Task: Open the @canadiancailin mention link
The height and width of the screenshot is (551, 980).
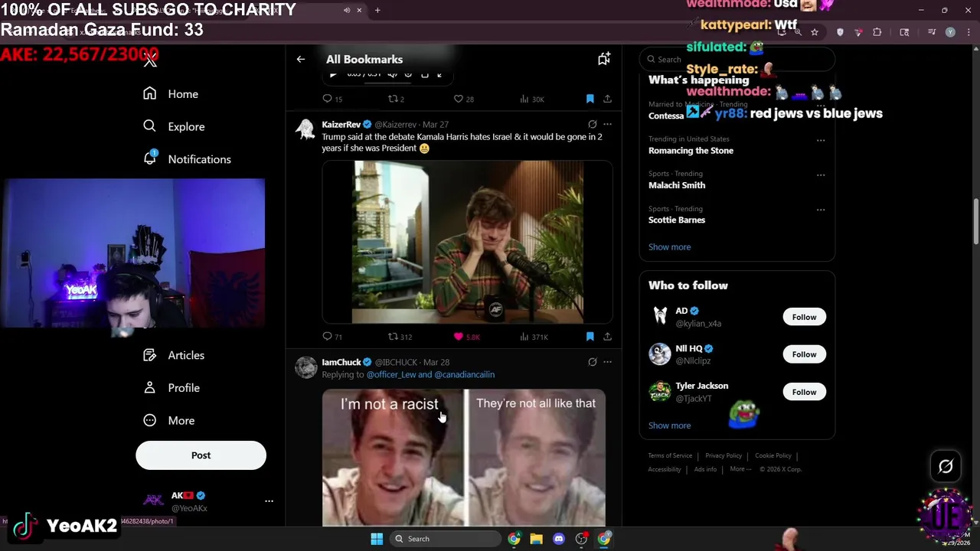Action: [x=464, y=375]
